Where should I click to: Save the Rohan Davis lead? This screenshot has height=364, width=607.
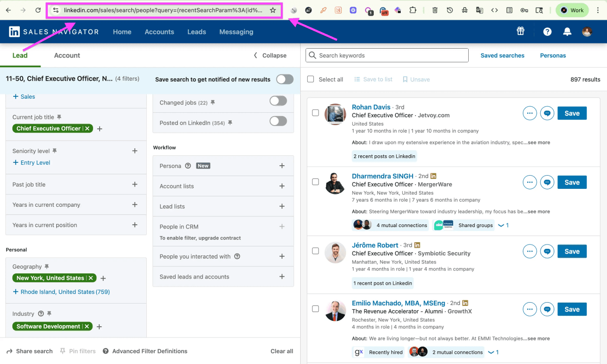[572, 113]
